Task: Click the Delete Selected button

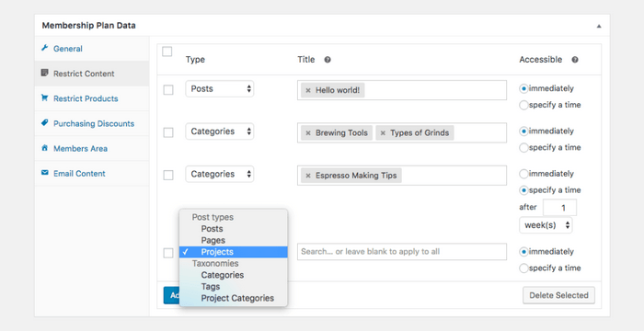Action: click(x=558, y=295)
